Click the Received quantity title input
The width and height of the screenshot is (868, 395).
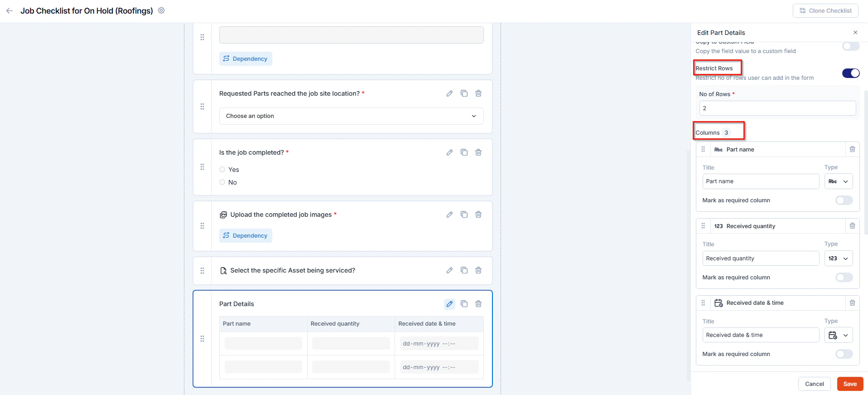tap(761, 258)
